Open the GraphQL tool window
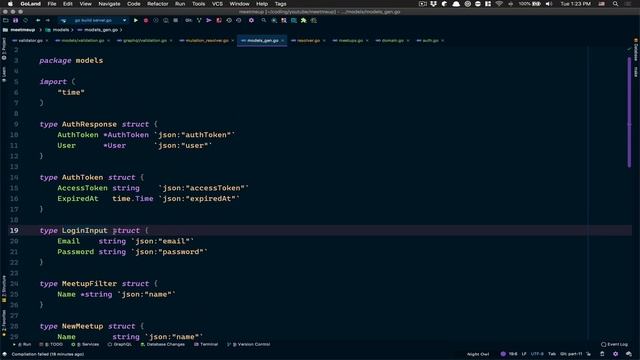The image size is (640, 360). click(120, 344)
